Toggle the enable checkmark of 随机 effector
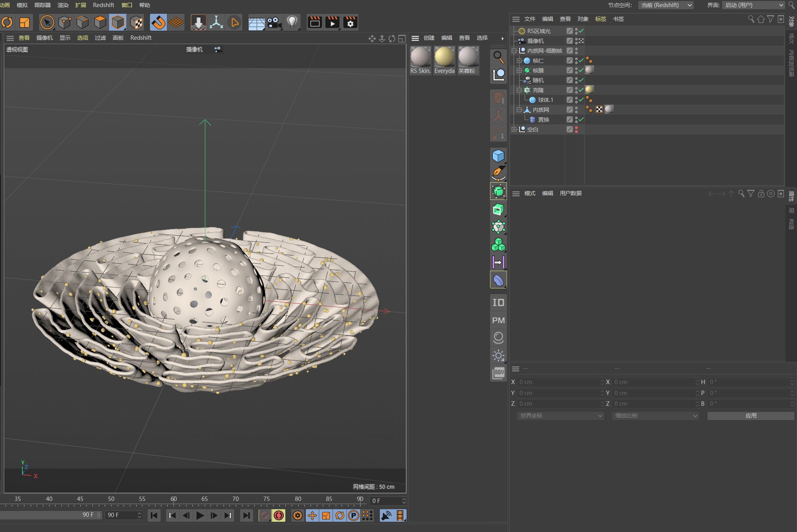This screenshot has height=532, width=797. pos(581,80)
